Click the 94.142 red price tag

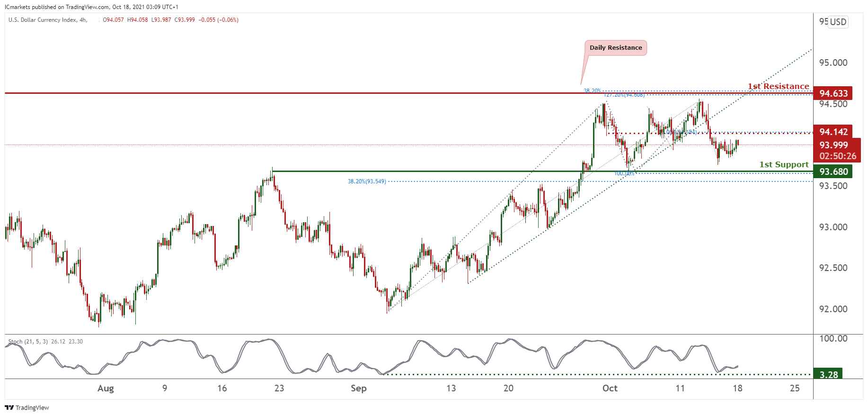[x=833, y=132]
